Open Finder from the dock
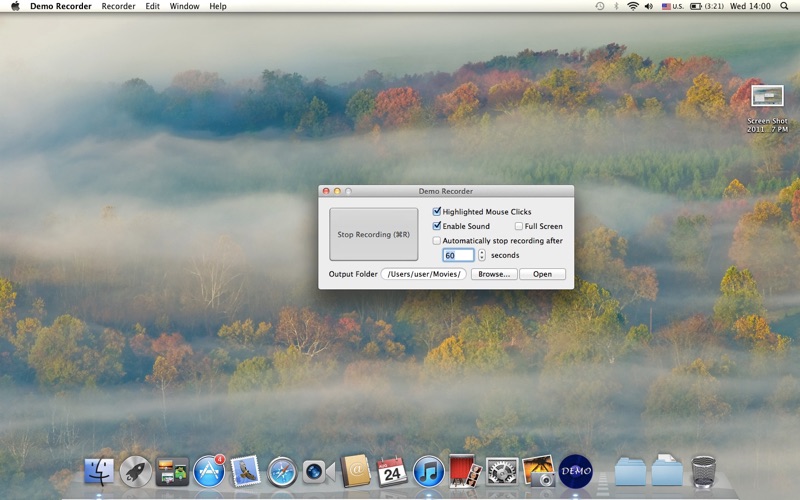Screen dimensions: 800x500 (x=98, y=471)
